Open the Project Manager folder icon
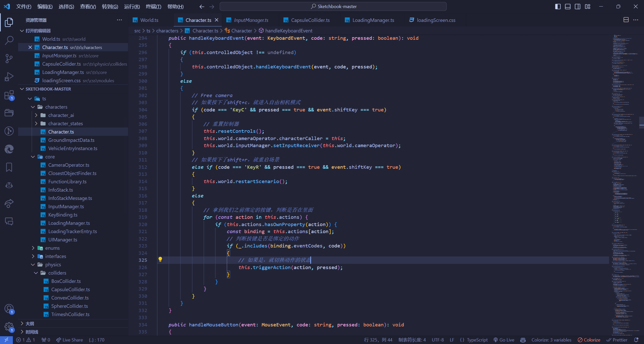Image resolution: width=644 pixels, height=344 pixels. click(x=9, y=113)
